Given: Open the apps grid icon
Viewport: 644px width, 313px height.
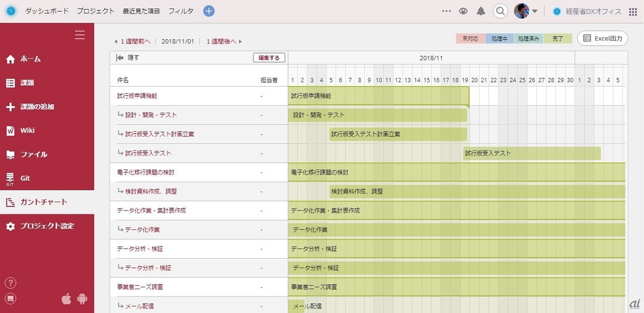Looking at the screenshot, I should [633, 12].
